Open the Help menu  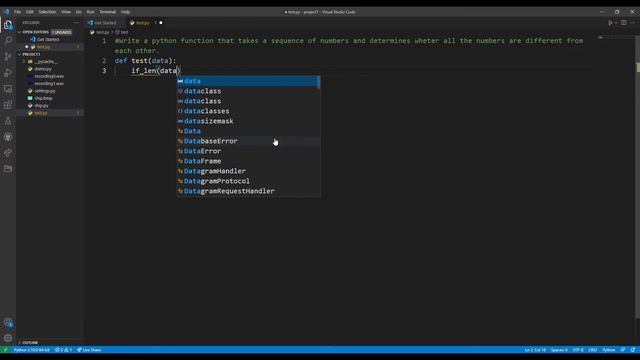(125, 12)
